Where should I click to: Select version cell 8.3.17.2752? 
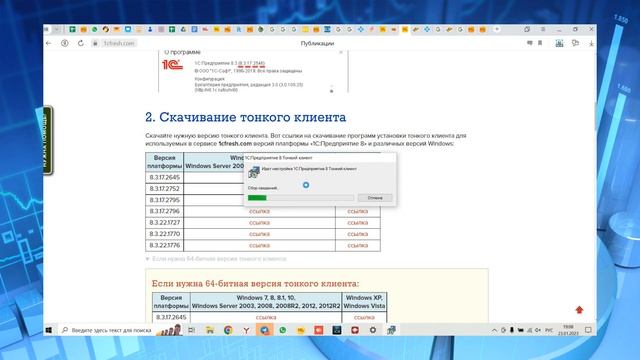[164, 189]
